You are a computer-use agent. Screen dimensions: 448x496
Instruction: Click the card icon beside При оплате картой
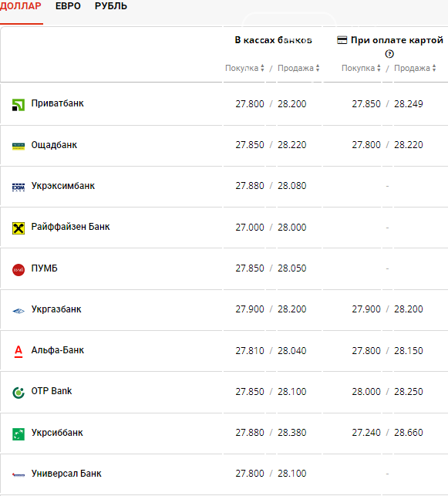342,40
